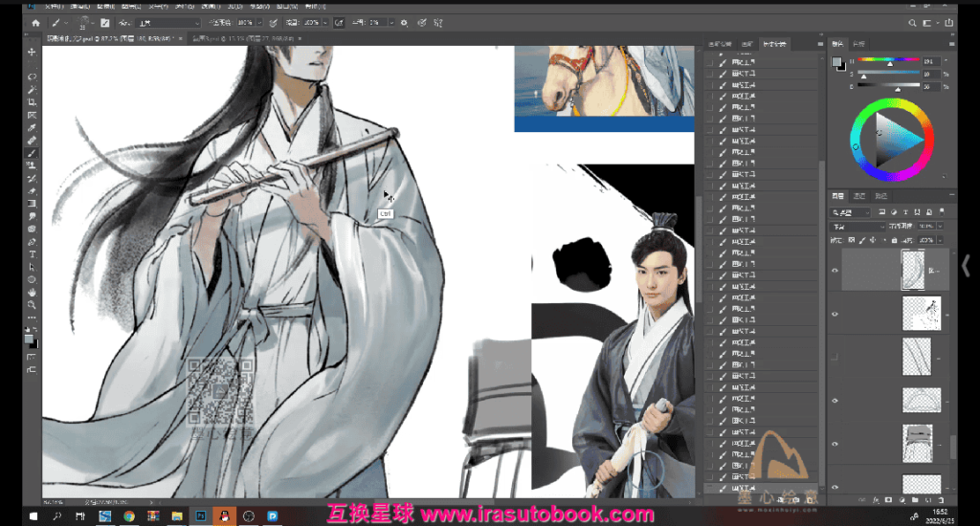980x526 pixels.
Task: Open the workspace switcher icon
Action: (x=927, y=23)
